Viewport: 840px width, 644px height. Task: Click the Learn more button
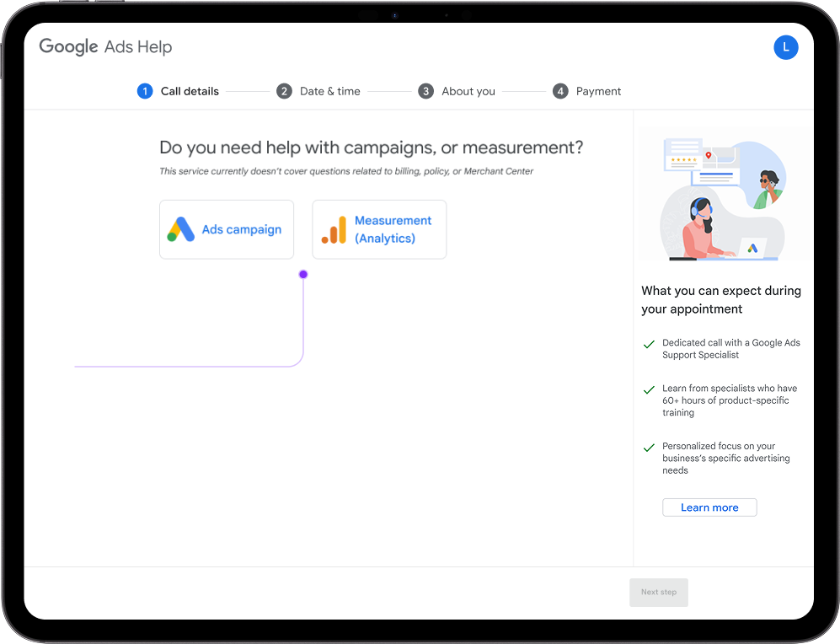point(709,507)
